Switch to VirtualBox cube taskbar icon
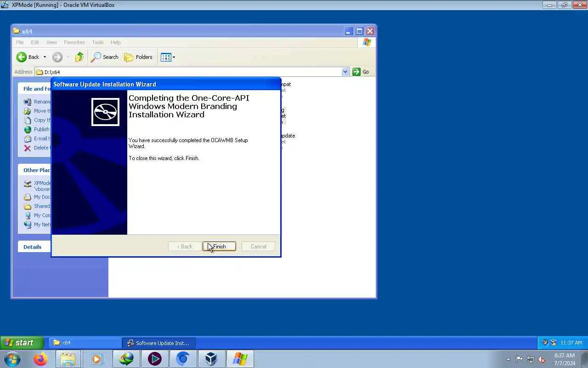Screen dimensions: 588x368 coord(211,359)
